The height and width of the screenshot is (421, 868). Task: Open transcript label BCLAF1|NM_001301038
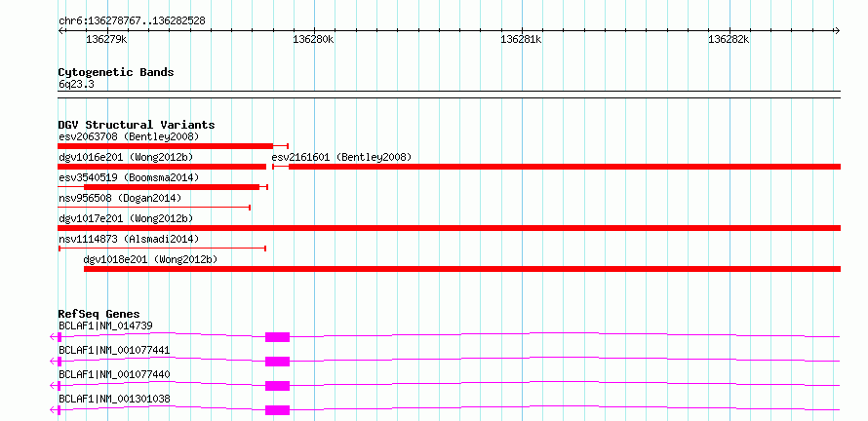point(114,399)
